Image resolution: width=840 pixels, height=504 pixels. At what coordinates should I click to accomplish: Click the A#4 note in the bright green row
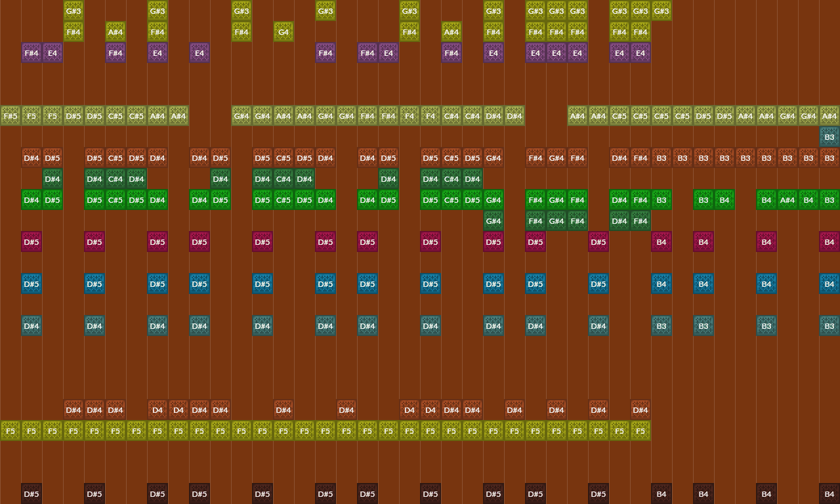(x=787, y=200)
